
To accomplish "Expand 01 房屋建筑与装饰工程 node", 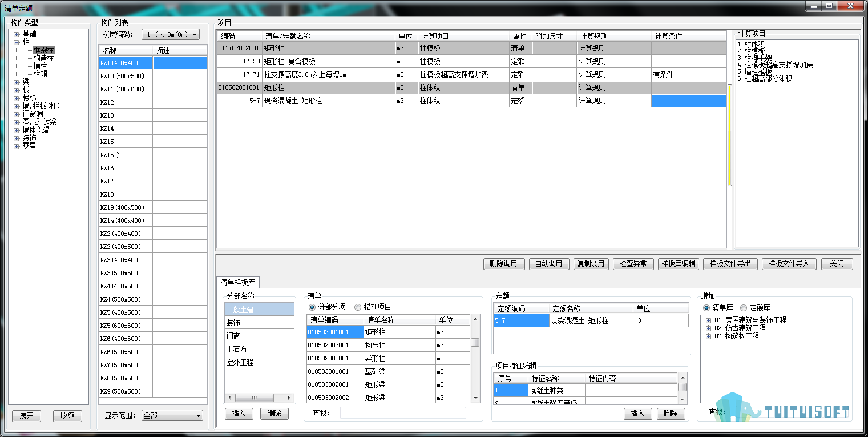I will (709, 320).
